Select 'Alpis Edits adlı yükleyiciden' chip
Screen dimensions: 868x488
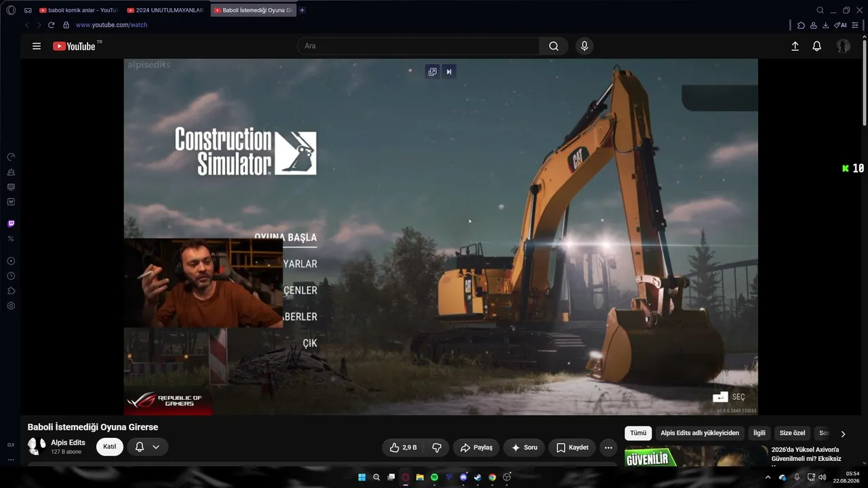(700, 433)
